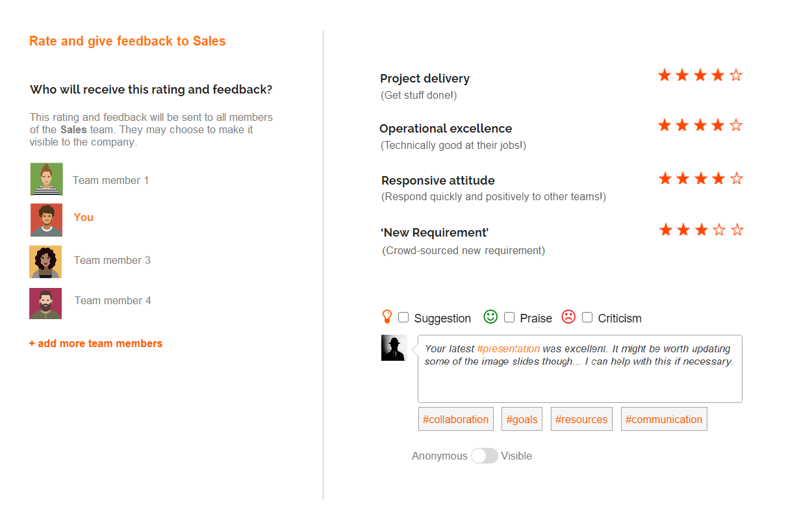Set 'New Requirement' rating to four stars
Image resolution: width=812 pixels, height=520 pixels.
coord(719,229)
